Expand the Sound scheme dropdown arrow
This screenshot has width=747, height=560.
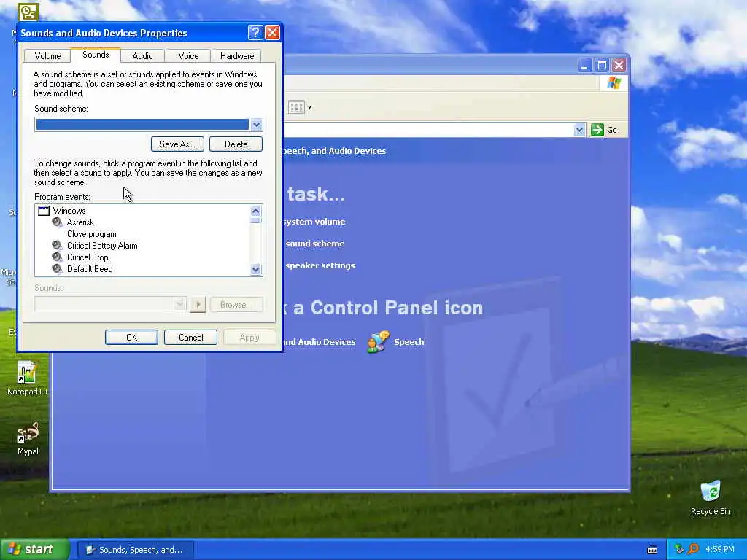coord(256,124)
